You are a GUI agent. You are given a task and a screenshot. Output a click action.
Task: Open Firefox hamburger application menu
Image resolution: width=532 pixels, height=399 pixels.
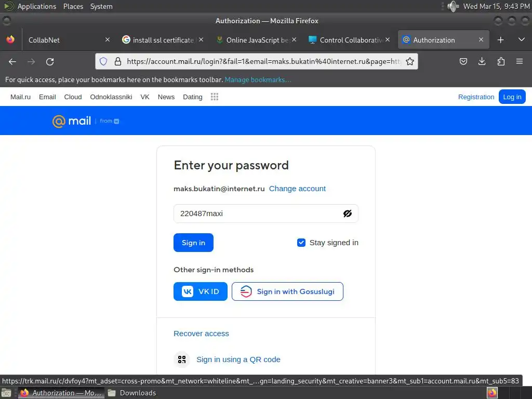pyautogui.click(x=520, y=61)
